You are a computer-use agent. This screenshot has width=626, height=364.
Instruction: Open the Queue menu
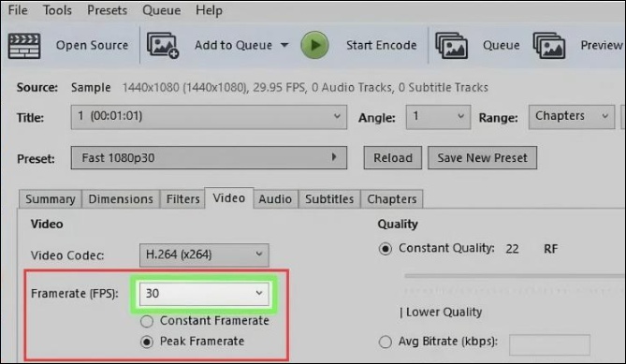pos(161,10)
